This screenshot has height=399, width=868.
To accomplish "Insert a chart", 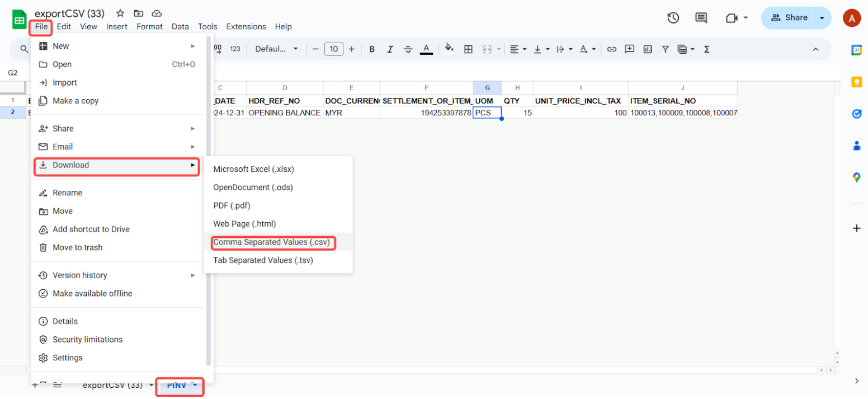I will point(647,49).
